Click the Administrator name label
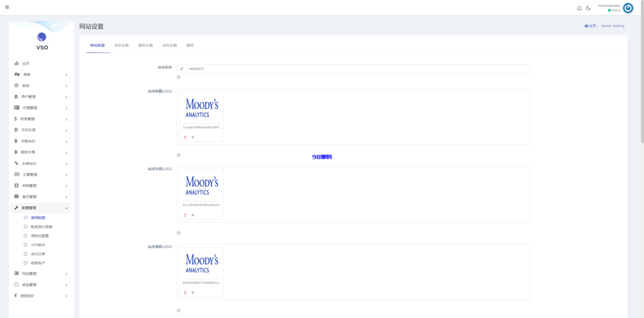 (609, 6)
